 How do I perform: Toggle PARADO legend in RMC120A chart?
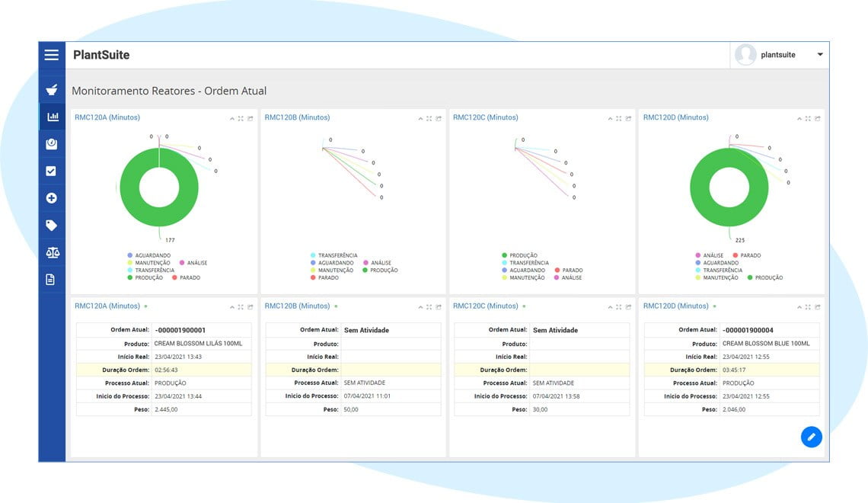coord(186,277)
